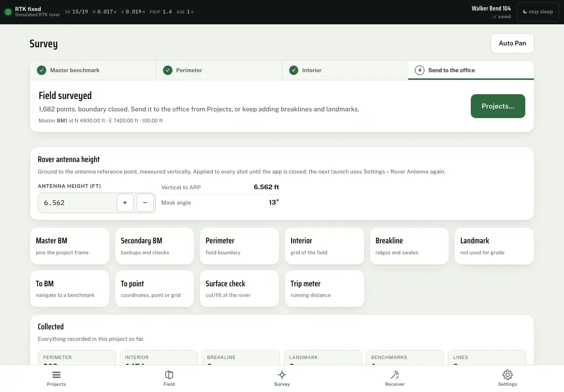Decrease antenna height with the minus button
Image resolution: width=564 pixels, height=392 pixels.
pos(145,203)
